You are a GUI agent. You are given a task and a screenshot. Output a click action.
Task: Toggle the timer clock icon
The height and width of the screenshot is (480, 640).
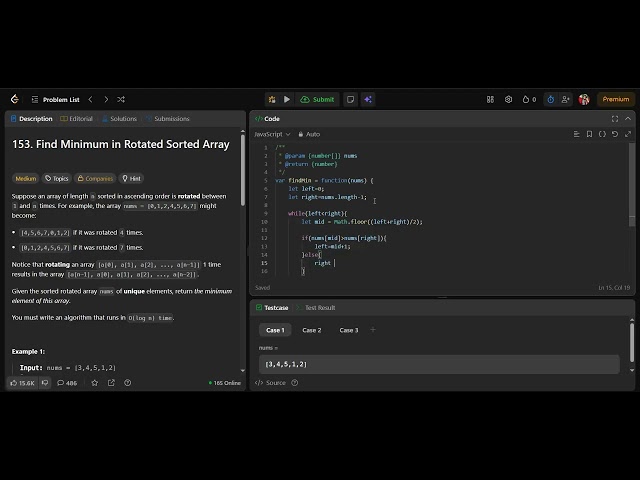(x=551, y=99)
